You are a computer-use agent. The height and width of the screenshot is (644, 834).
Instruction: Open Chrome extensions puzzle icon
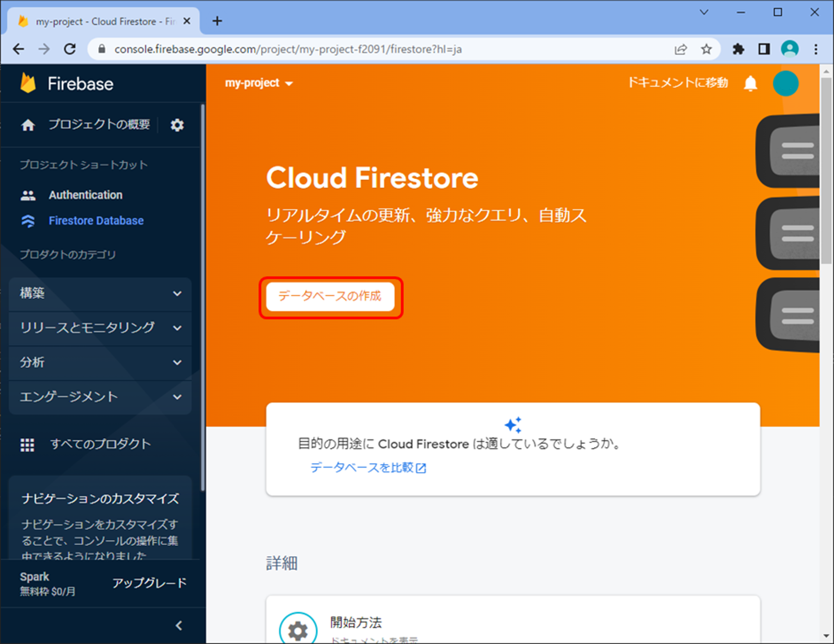738,49
